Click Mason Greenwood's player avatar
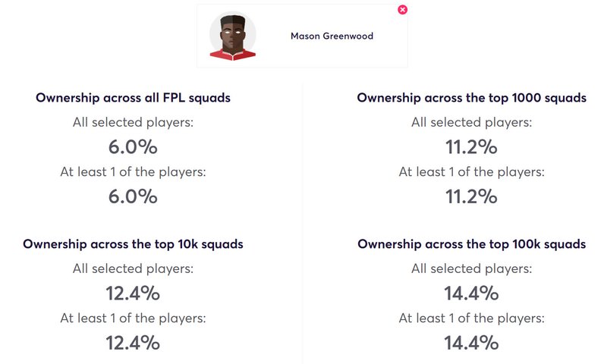The width and height of the screenshot is (607, 364). 233,36
